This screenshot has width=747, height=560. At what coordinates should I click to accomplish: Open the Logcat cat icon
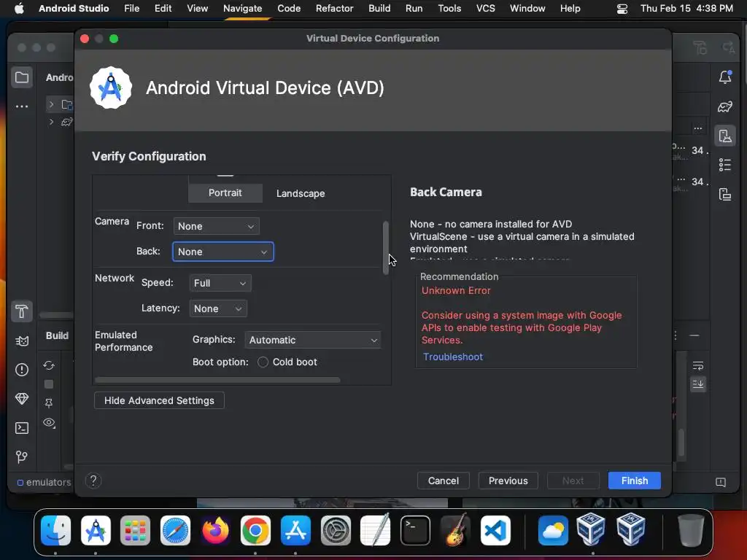click(x=22, y=341)
